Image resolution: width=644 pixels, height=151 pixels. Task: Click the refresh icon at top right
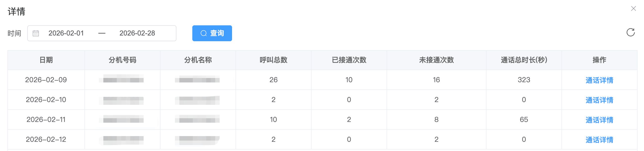point(630,33)
